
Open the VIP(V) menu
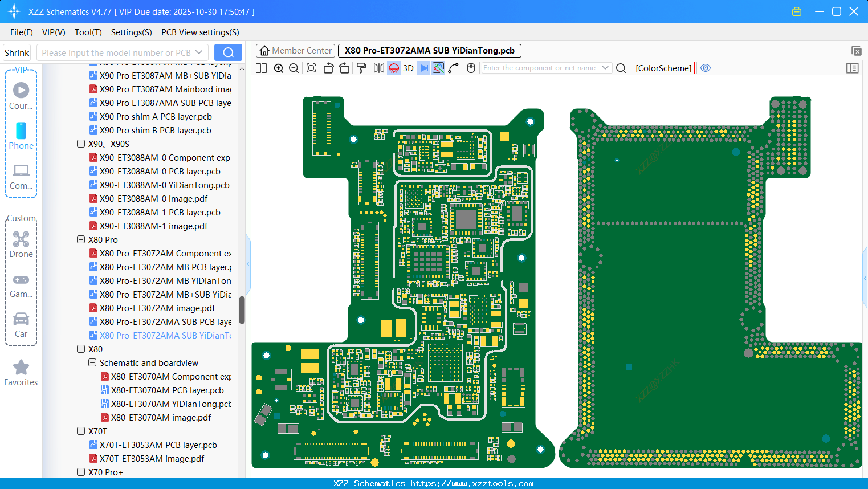(x=54, y=32)
